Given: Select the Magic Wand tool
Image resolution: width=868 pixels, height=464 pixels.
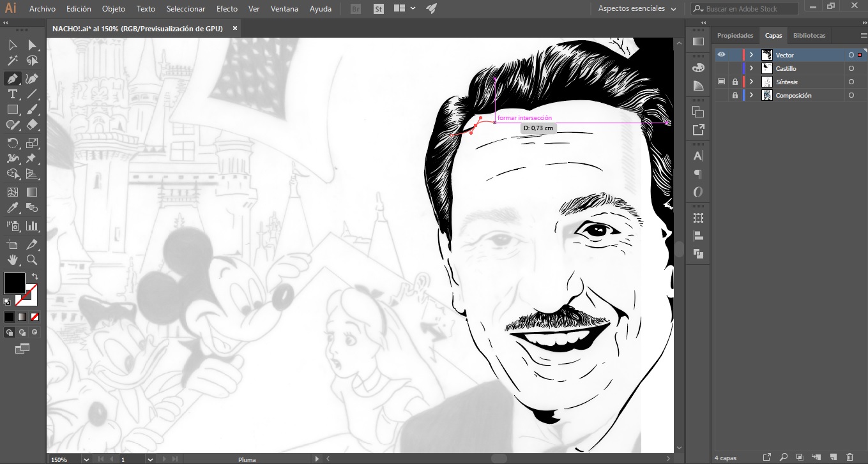Looking at the screenshot, I should (12, 61).
